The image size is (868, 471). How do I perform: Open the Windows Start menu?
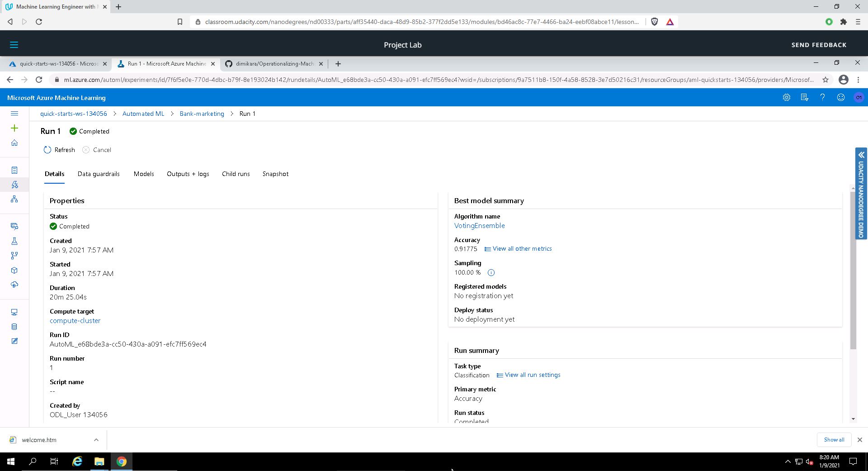pyautogui.click(x=11, y=461)
